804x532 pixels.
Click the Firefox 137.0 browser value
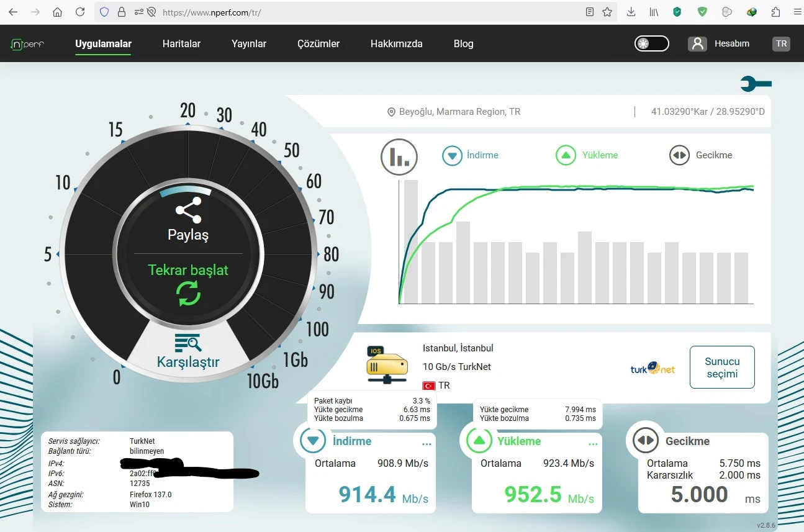(150, 495)
